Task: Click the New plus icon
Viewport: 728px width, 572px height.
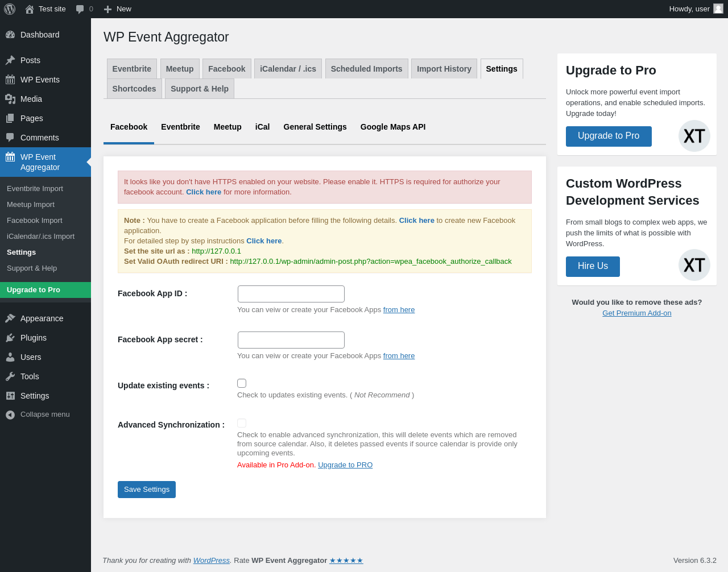Action: (x=107, y=9)
